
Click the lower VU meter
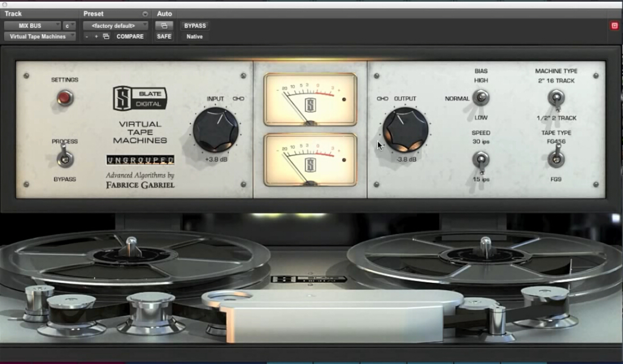(310, 160)
